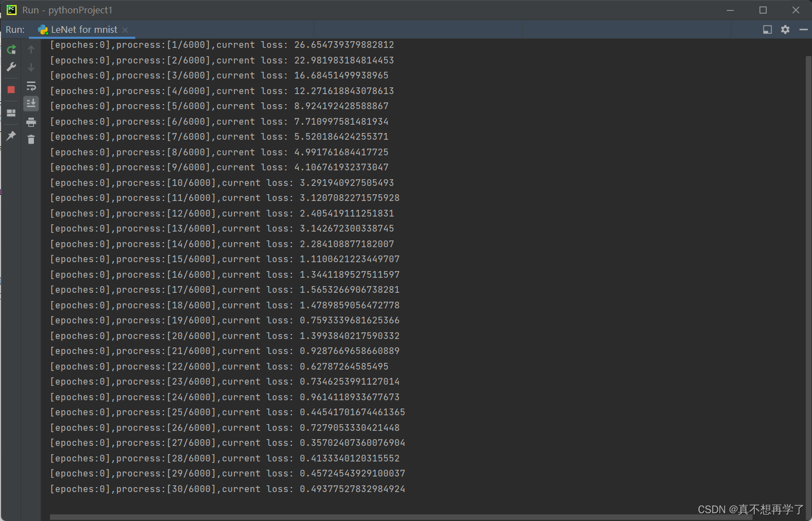Close the Run - pythonProject1 window
Screen dimensions: 812x521
(796, 10)
